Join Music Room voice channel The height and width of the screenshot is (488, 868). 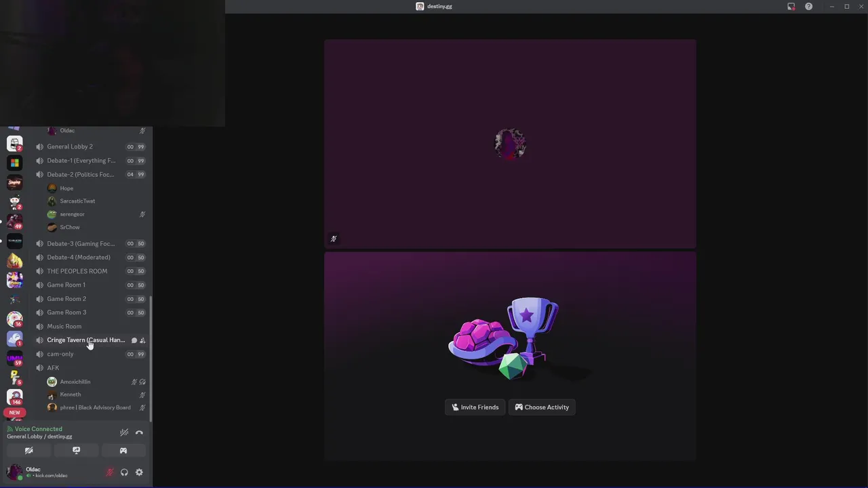coord(90,326)
